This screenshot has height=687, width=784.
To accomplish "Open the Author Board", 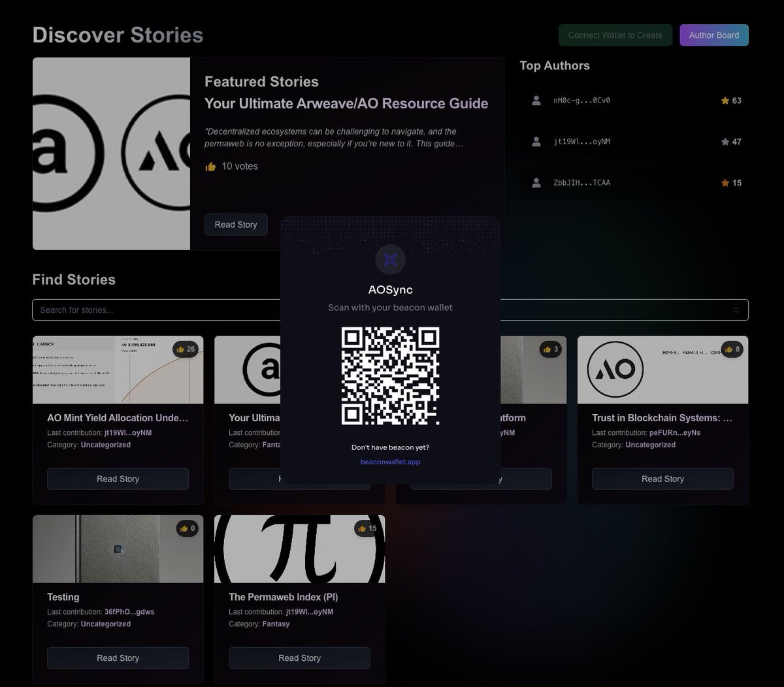I will click(x=714, y=35).
